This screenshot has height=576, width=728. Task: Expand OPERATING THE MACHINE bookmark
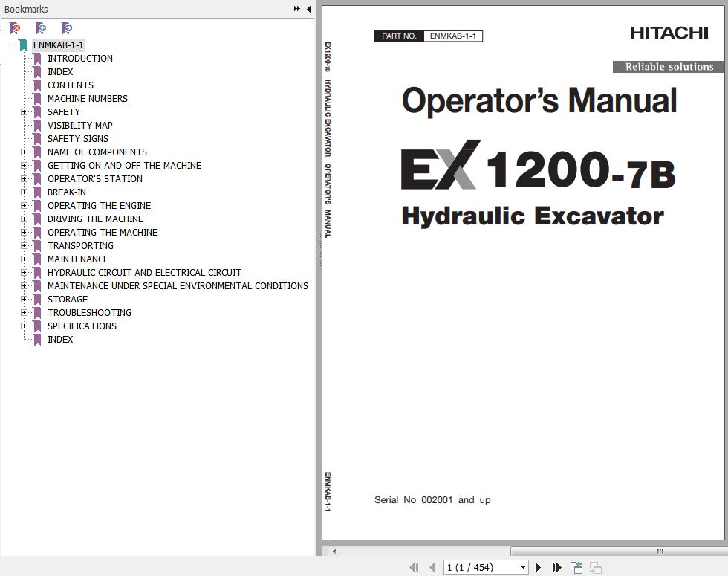24,232
